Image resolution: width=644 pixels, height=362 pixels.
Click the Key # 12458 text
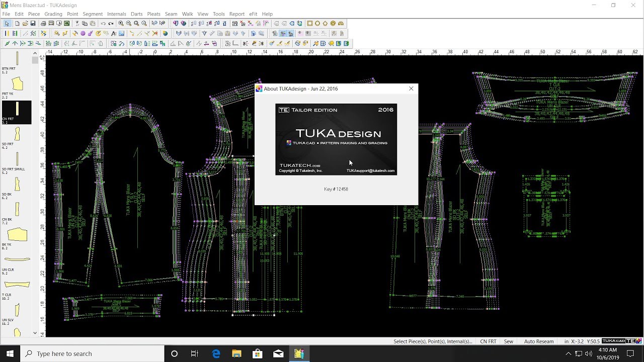tap(336, 189)
